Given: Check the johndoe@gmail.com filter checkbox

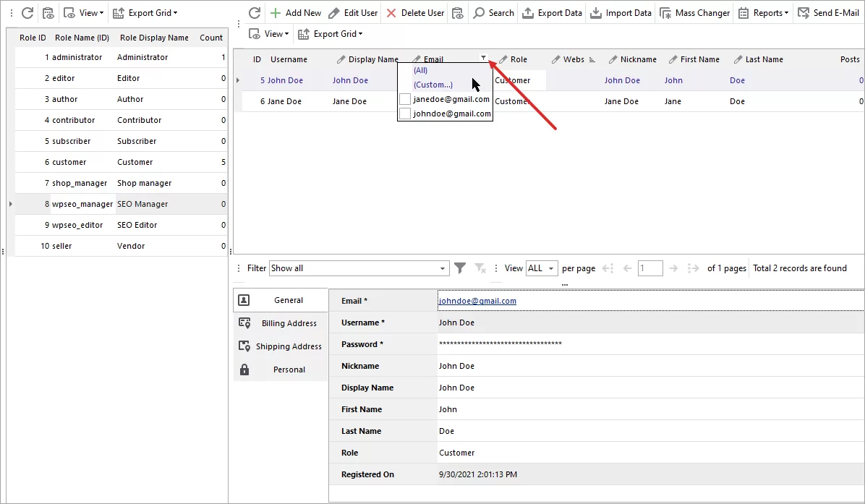Looking at the screenshot, I should (x=404, y=114).
